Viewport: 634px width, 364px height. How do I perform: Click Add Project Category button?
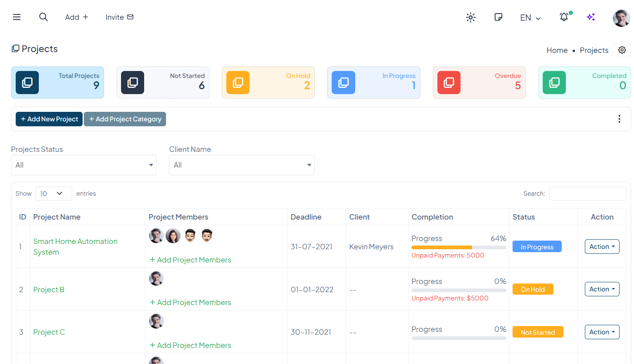coord(125,119)
